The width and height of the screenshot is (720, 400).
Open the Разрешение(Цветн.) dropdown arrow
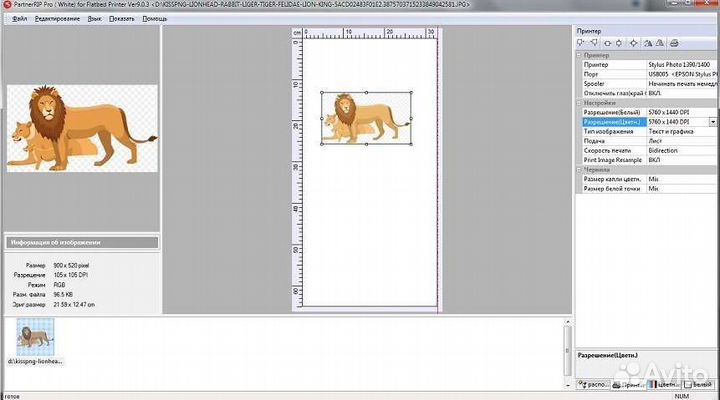(713, 121)
